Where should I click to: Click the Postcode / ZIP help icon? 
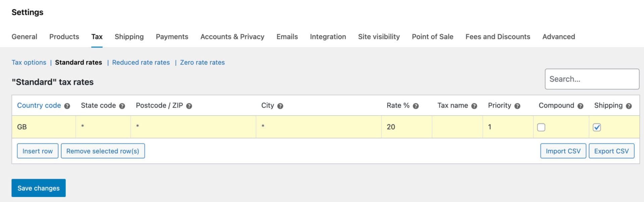[x=189, y=106]
